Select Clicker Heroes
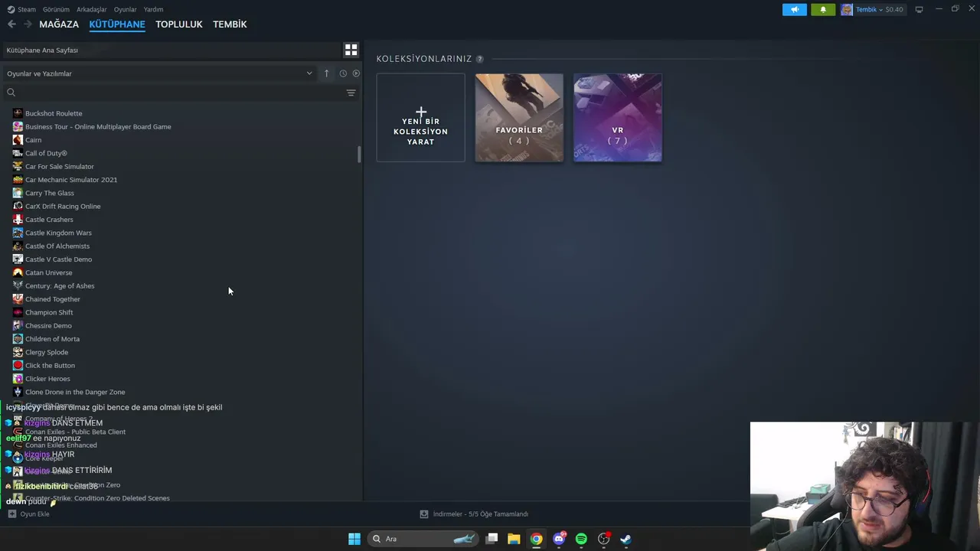This screenshot has height=551, width=980. (x=47, y=379)
